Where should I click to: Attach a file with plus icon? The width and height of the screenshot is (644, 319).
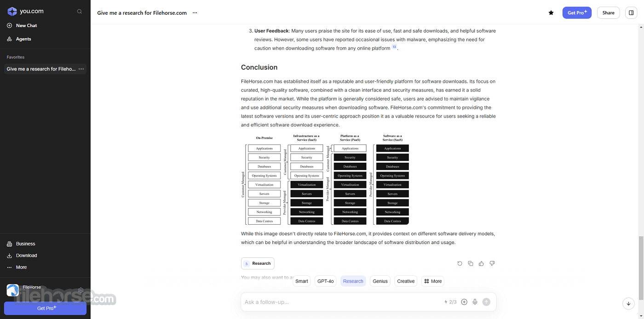pyautogui.click(x=464, y=302)
